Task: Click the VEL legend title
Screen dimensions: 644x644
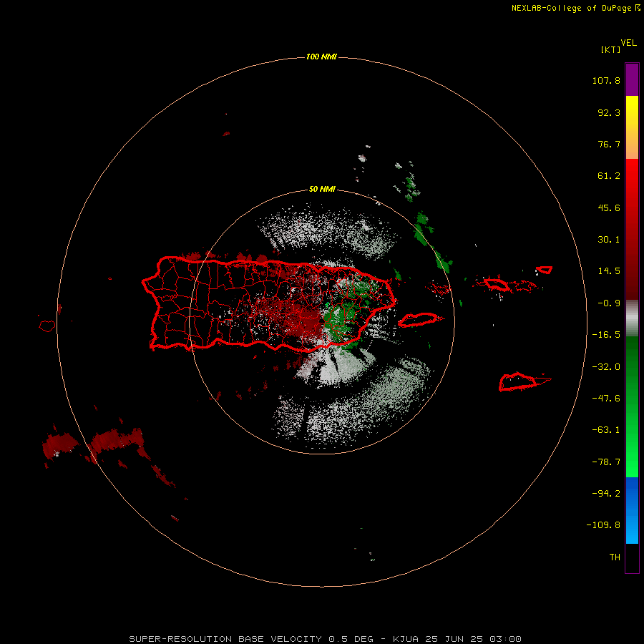Action: [x=628, y=43]
